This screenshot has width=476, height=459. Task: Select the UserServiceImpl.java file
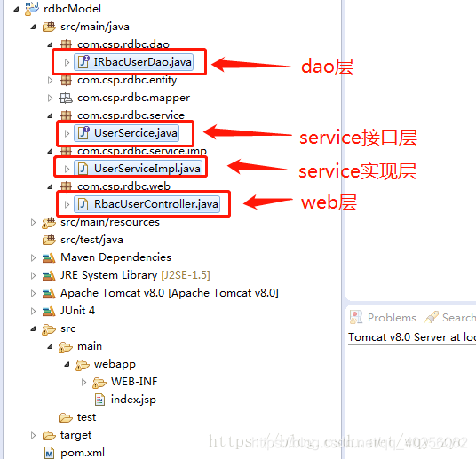pos(139,169)
